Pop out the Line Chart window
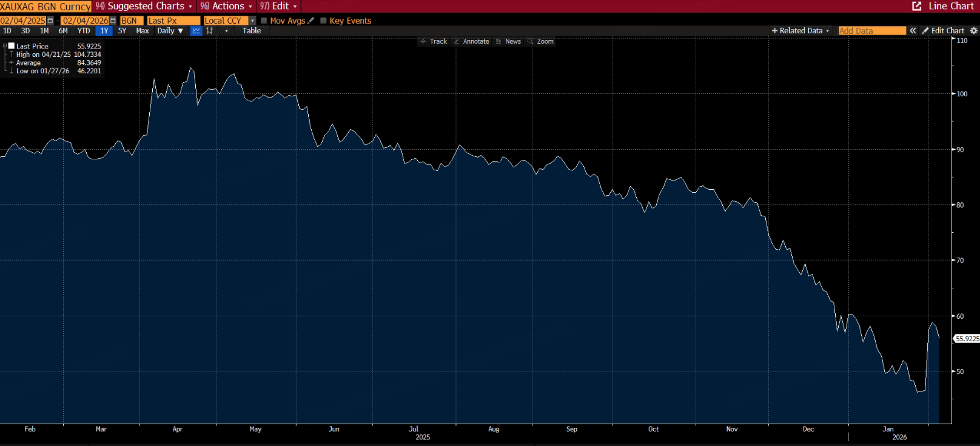 [x=917, y=6]
